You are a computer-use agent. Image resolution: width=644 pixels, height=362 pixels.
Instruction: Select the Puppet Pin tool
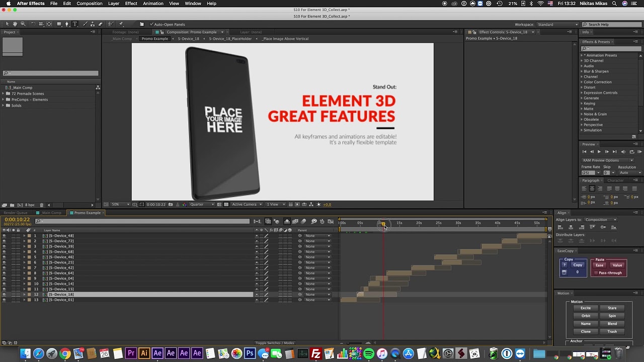pos(121,24)
